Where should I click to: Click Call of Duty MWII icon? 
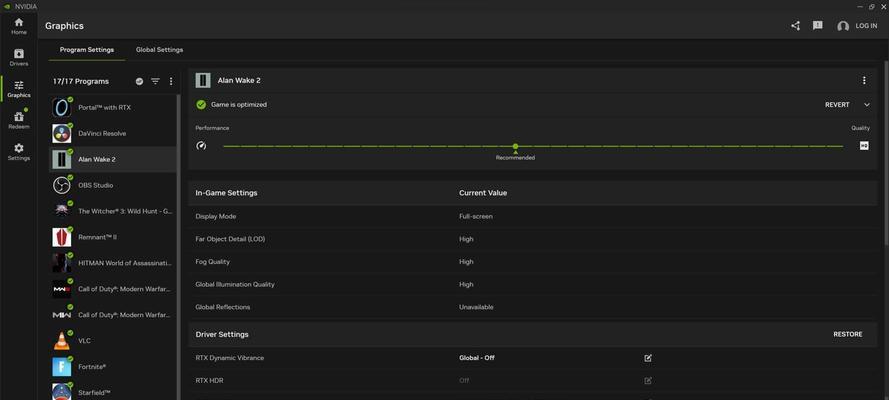point(61,315)
